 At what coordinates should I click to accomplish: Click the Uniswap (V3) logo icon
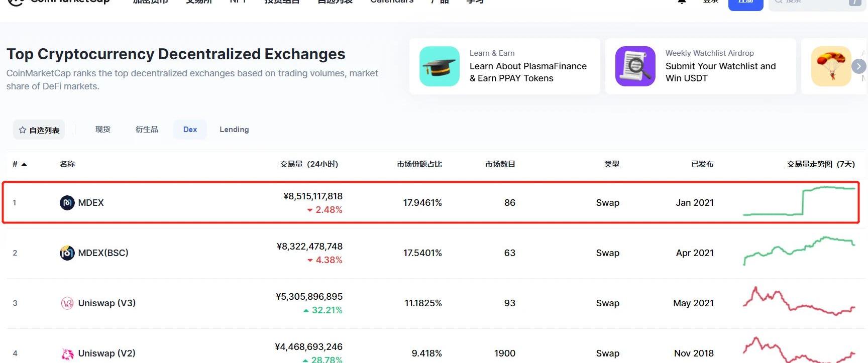coord(67,303)
